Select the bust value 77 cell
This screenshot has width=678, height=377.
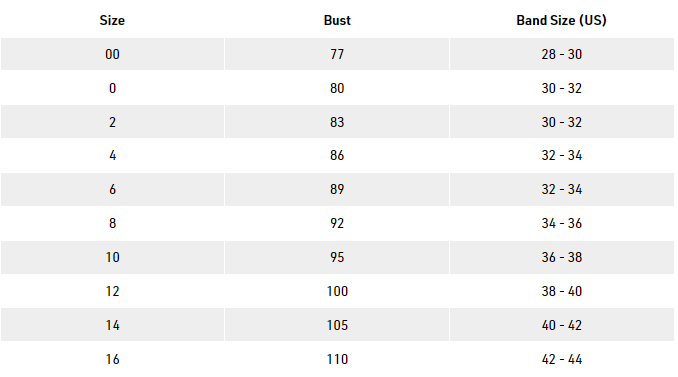click(337, 54)
